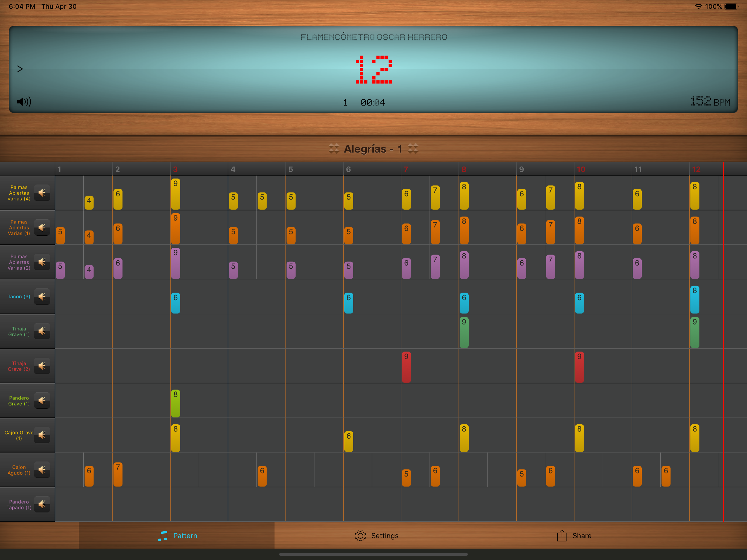Tap the Cajon Grave 8 note on beat 10
Image resolution: width=747 pixels, height=560 pixels.
(x=579, y=438)
